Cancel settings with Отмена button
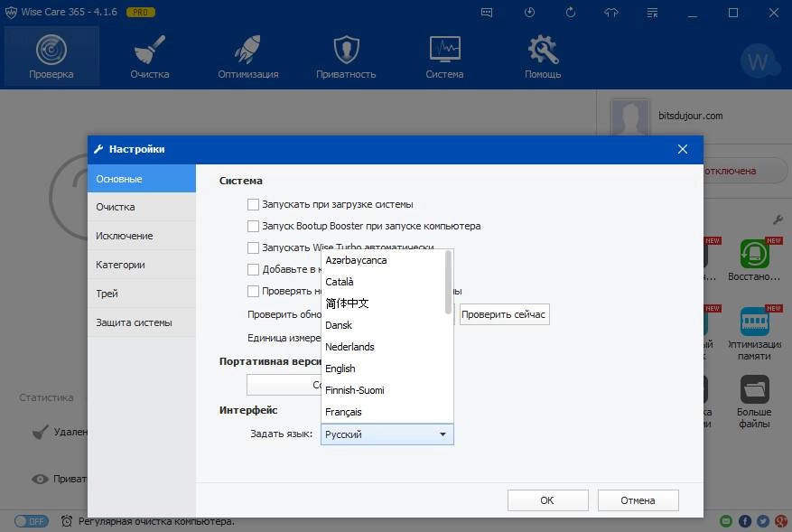 click(x=638, y=500)
